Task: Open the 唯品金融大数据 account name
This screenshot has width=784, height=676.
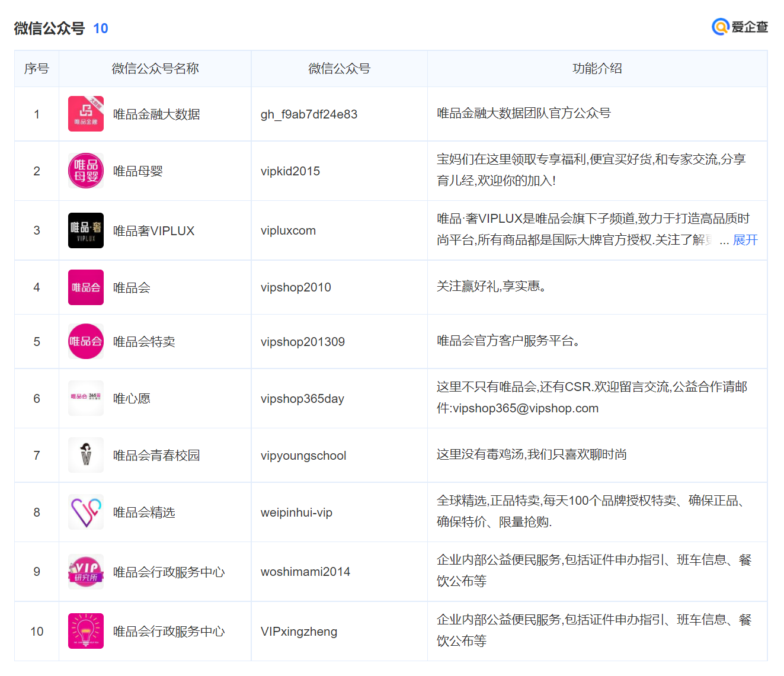Action: [x=156, y=114]
